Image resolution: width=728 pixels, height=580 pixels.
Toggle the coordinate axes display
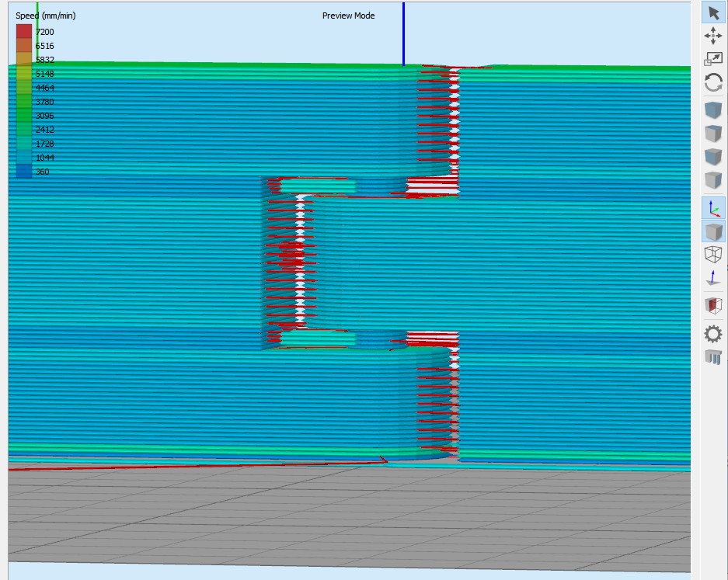pos(713,208)
